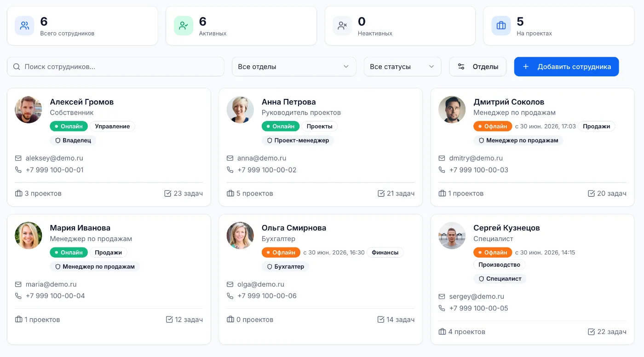
Task: Click the inactive users icon (Неактивных)
Action: pos(342,26)
